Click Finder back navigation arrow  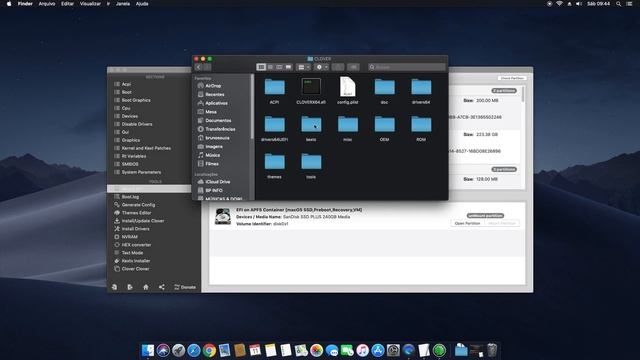point(198,67)
